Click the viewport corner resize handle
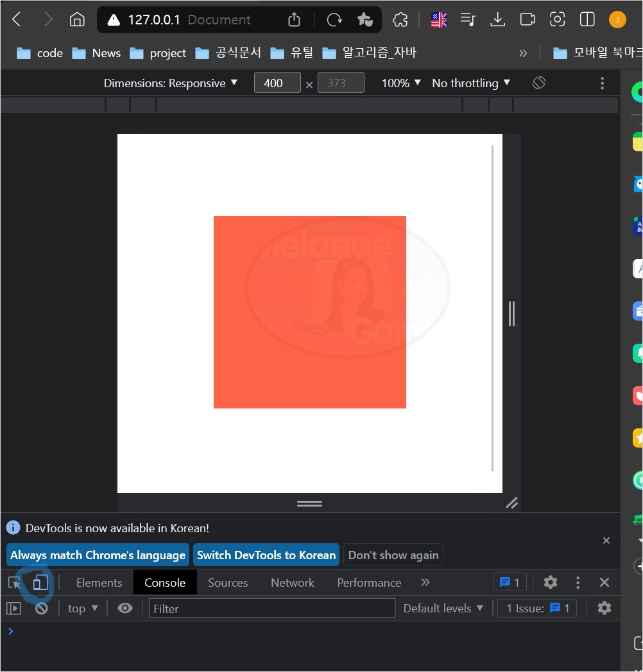Image resolution: width=643 pixels, height=672 pixels. [x=511, y=503]
